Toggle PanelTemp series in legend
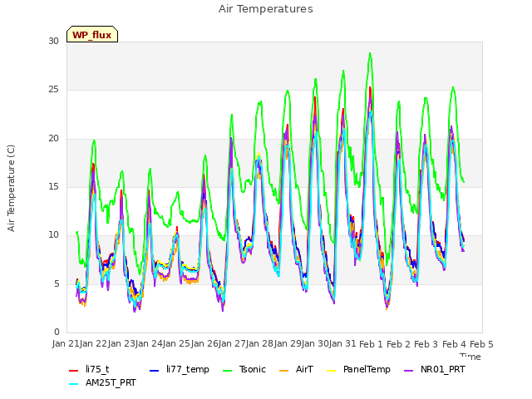Viewport: 532px width, 399px height. (x=358, y=369)
